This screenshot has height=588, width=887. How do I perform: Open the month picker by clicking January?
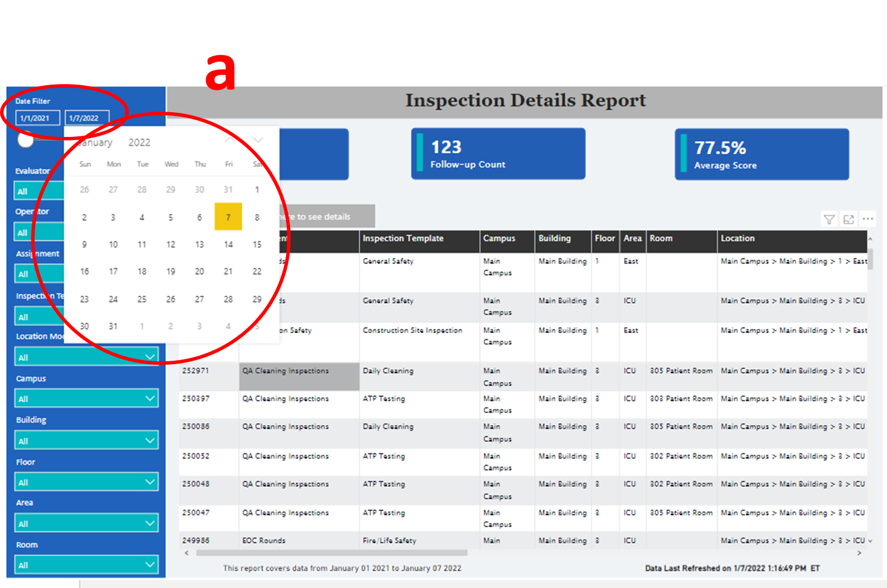point(95,142)
